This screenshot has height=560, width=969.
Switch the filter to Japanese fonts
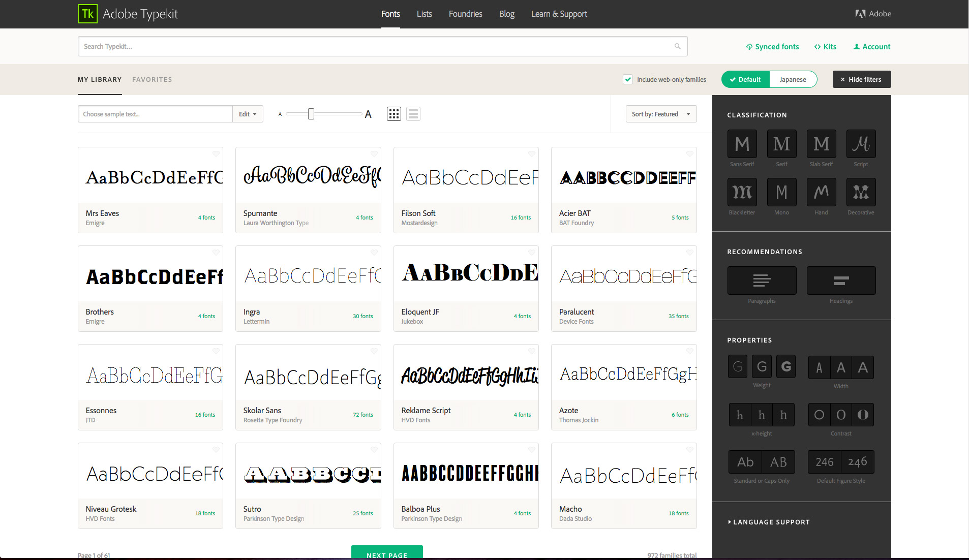792,79
